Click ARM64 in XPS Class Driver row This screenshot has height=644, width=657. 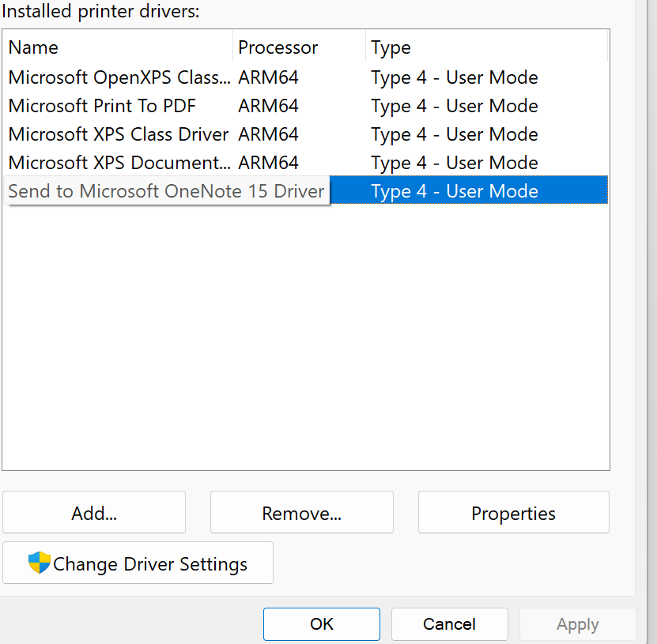(268, 134)
